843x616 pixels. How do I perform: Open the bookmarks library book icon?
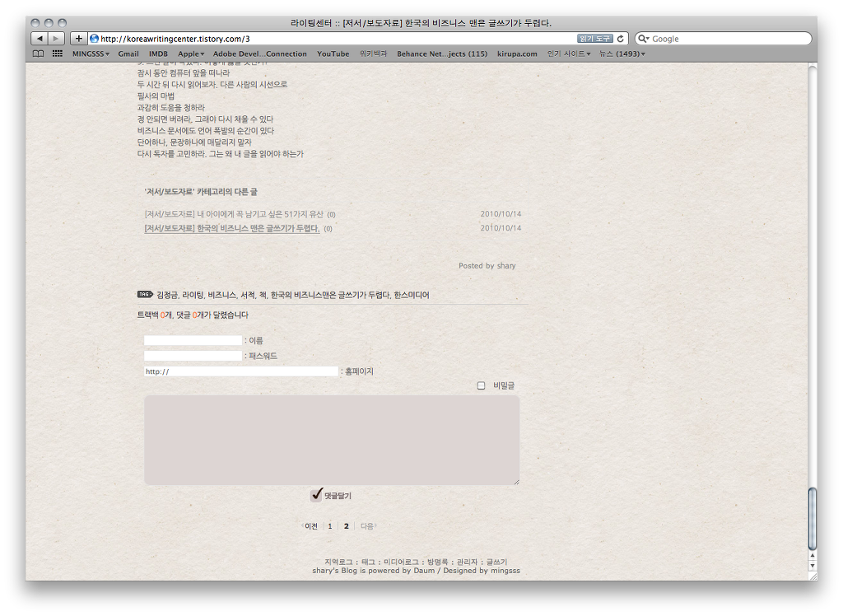point(38,54)
